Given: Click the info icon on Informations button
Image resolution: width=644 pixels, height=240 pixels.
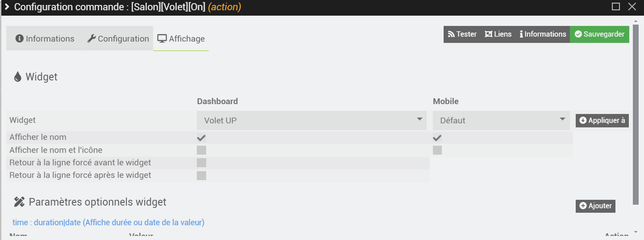Looking at the screenshot, I should (x=521, y=34).
